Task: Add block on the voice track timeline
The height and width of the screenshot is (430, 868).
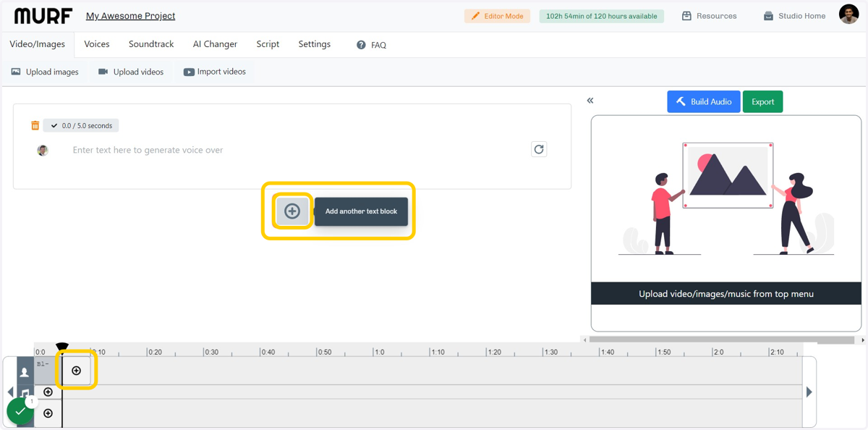Action: point(76,371)
